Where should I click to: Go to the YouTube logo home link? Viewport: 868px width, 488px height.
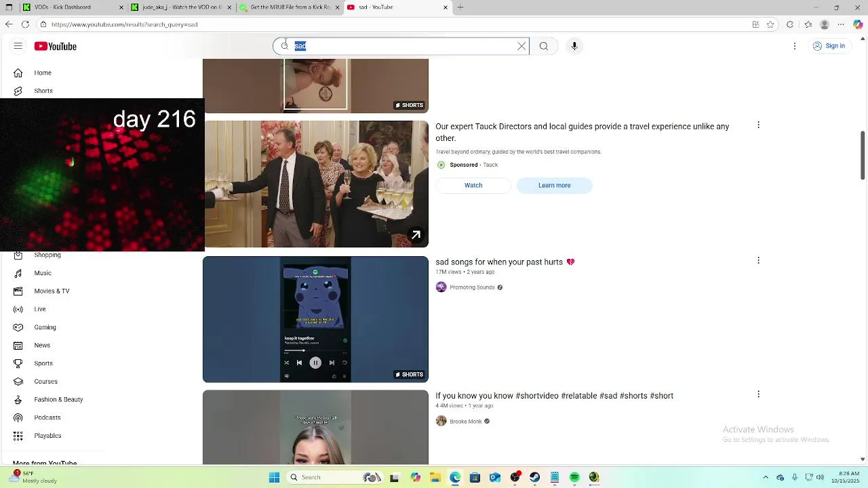(x=55, y=46)
